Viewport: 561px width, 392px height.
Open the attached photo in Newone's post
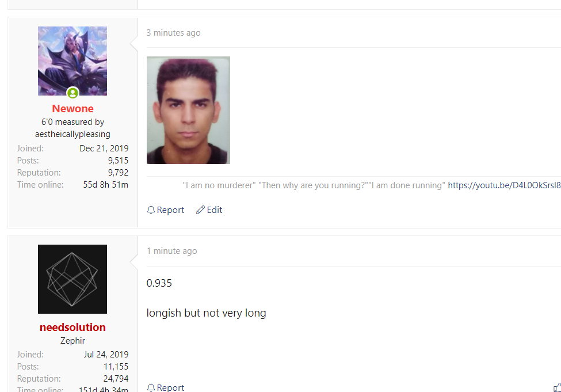point(188,111)
